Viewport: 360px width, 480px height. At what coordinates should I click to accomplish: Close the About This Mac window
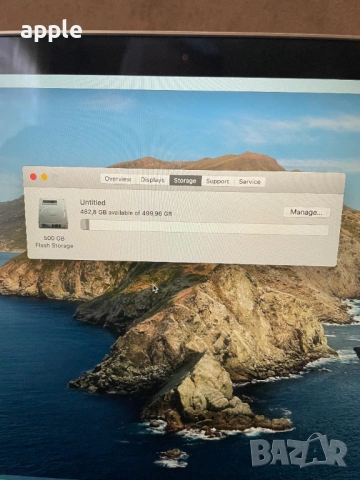(x=33, y=177)
